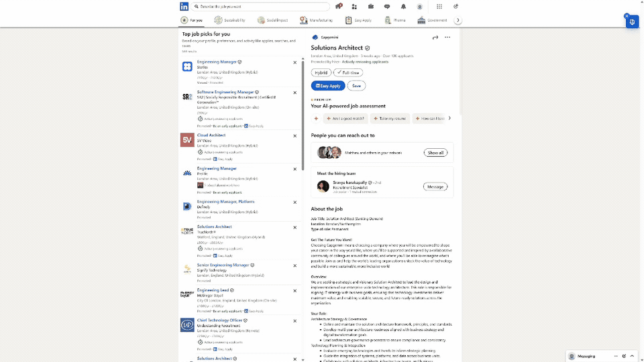Dismiss Chief Technology Officer job card
The width and height of the screenshot is (644, 362).
point(295,321)
